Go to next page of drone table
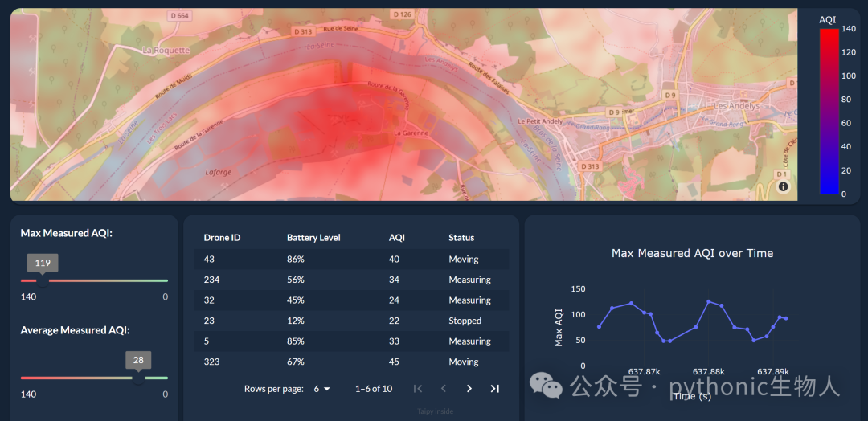Screen dimensions: 868x421 click(x=469, y=389)
